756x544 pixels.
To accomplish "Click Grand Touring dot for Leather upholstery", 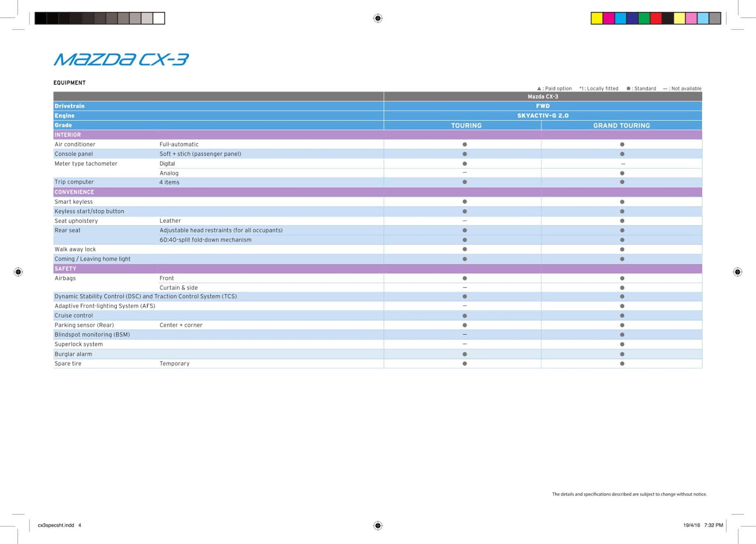I will pos(622,221).
